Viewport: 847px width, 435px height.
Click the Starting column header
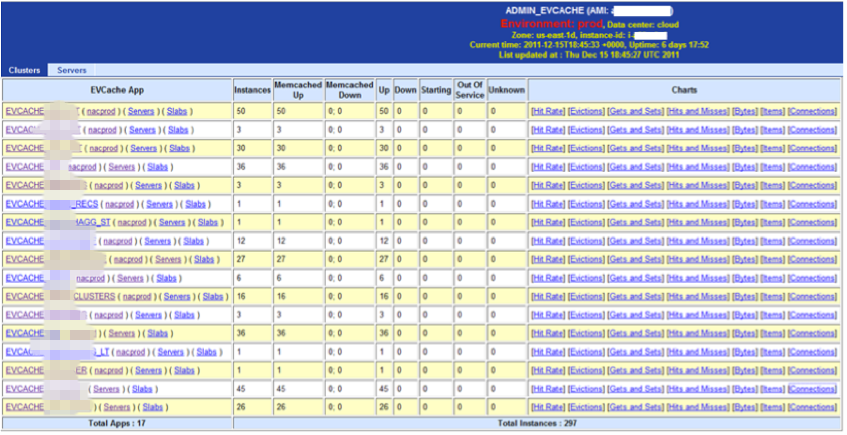click(436, 90)
